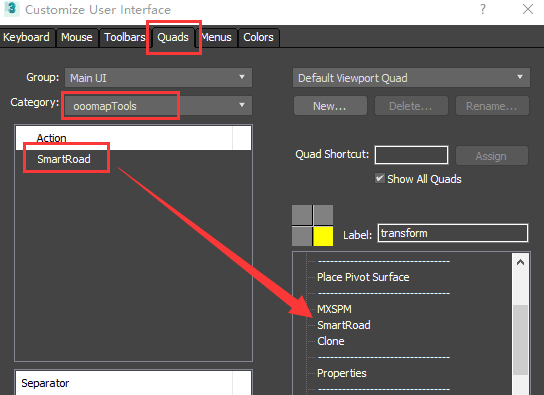The width and height of the screenshot is (544, 395).
Task: Click the quad menu list scroll-up arrow
Action: (520, 263)
